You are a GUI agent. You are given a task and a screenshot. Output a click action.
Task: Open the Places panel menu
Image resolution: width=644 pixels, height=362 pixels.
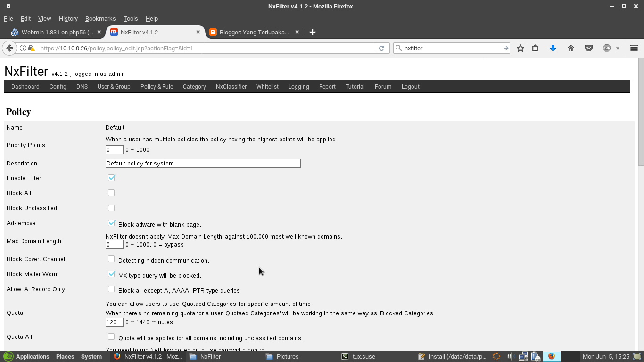pyautogui.click(x=65, y=356)
